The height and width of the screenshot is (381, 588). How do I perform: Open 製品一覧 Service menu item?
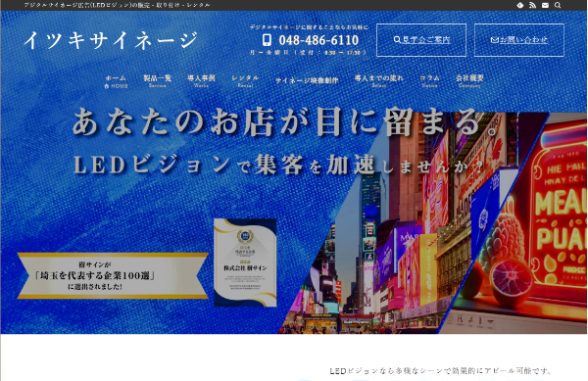coord(157,81)
